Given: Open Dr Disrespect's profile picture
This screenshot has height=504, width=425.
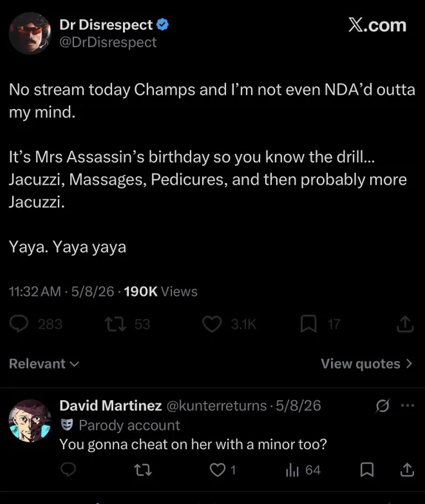Looking at the screenshot, I should 30,33.
